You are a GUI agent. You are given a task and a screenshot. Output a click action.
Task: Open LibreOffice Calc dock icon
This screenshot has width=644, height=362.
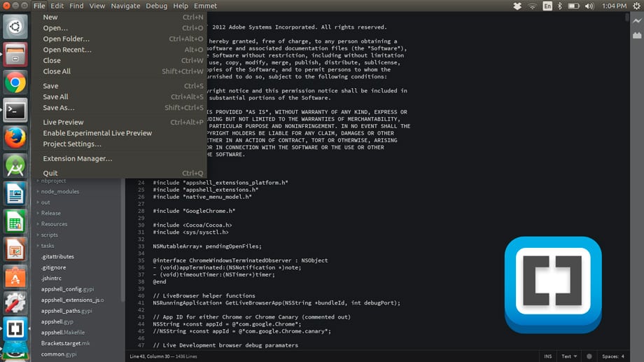(15, 222)
